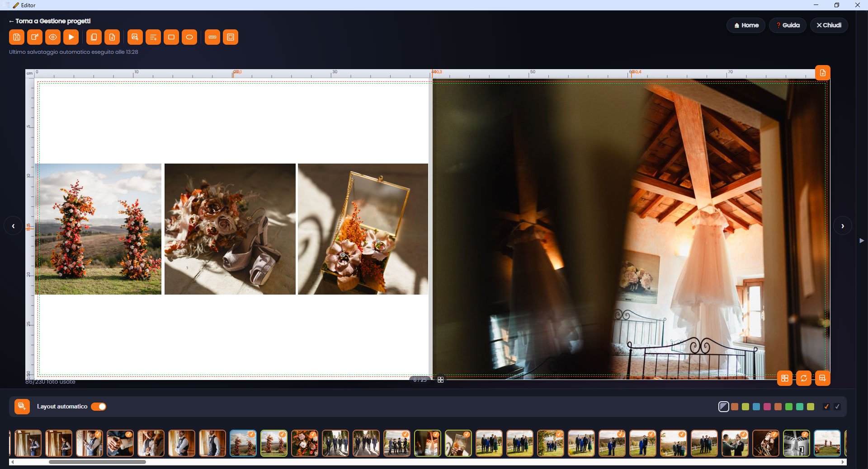Apply the layout with the table-check icon
Screen dimensions: 868x469
click(823, 378)
